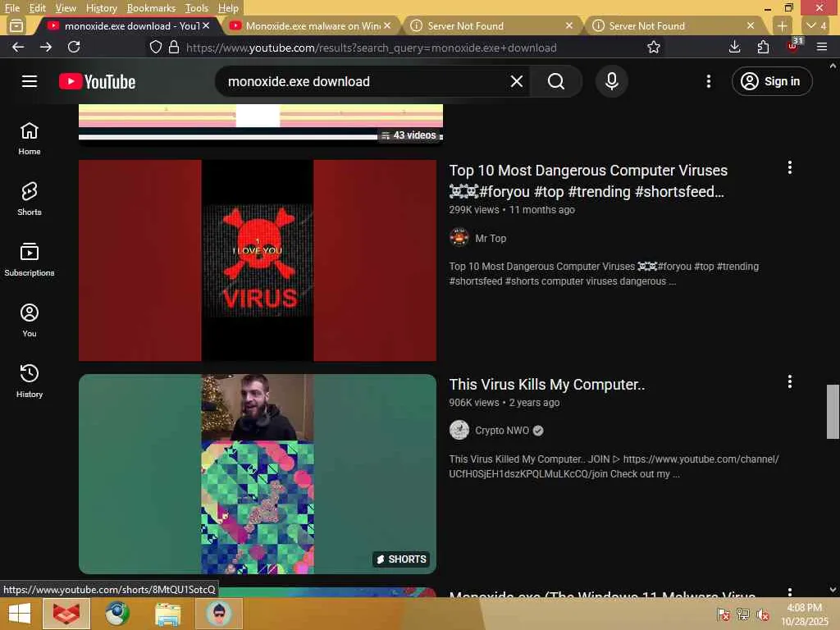Open the recent tabs view icon
Screen dimensions: 840x630
click(16, 25)
